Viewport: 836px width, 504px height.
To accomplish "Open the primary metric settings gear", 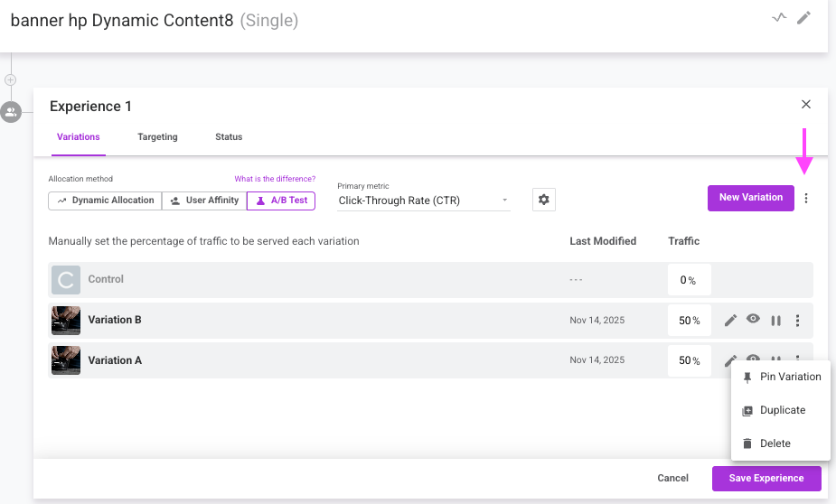I will 544,200.
